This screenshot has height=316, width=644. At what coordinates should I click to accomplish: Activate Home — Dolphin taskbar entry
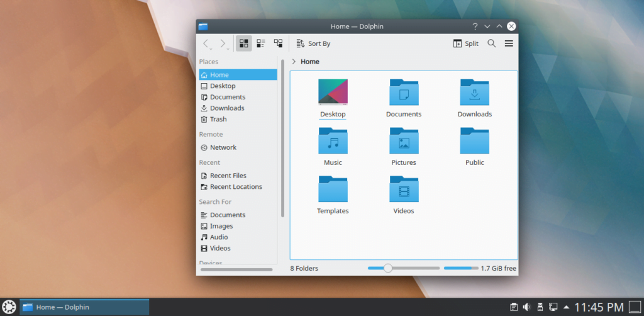coord(84,307)
